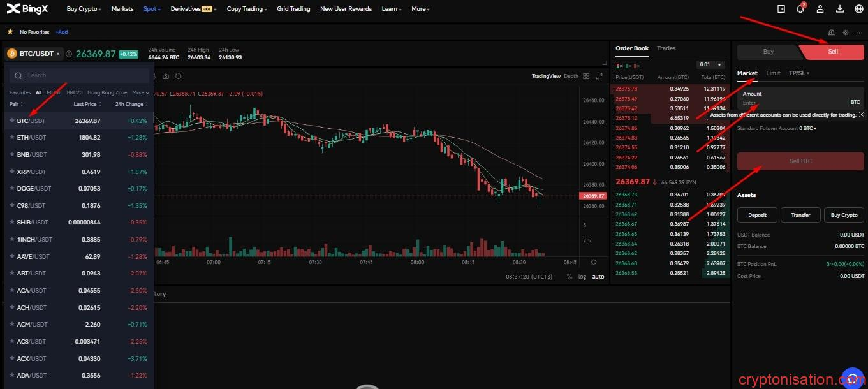Switch to the Trades tab

666,48
